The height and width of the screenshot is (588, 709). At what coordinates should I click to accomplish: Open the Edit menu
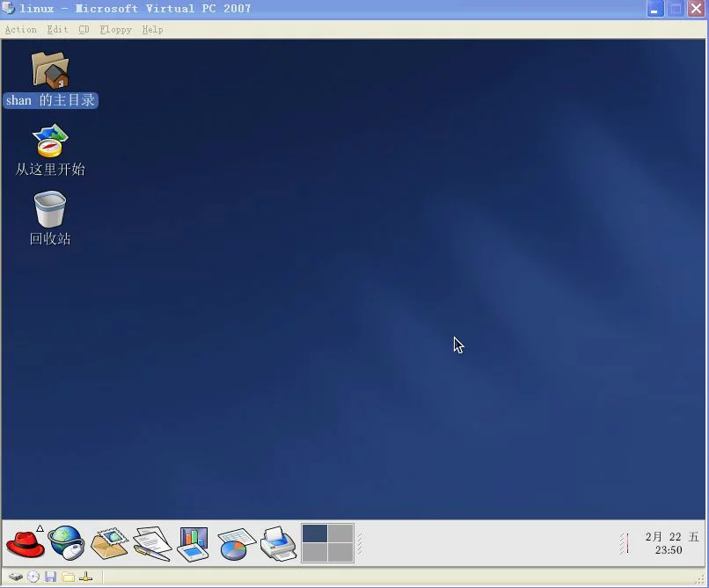coord(57,29)
